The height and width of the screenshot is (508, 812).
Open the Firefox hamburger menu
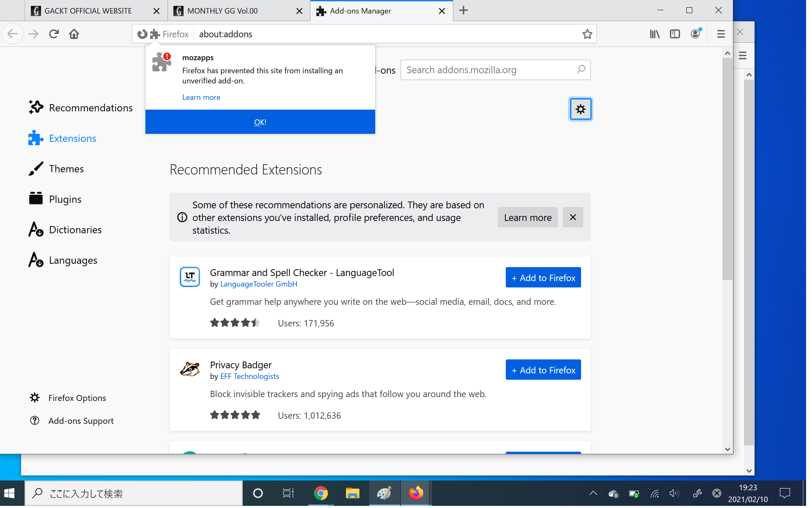721,34
